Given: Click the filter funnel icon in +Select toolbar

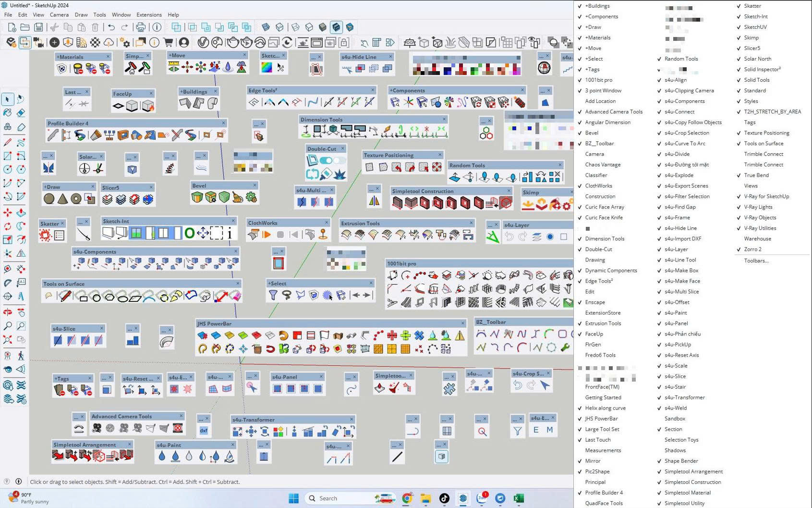Looking at the screenshot, I should tap(273, 295).
